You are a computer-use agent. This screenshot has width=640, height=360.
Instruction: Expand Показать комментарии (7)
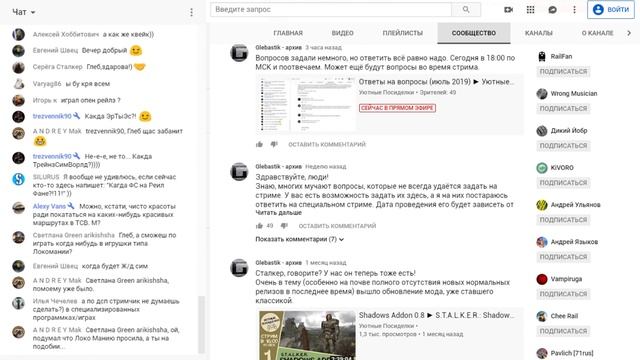300,239
